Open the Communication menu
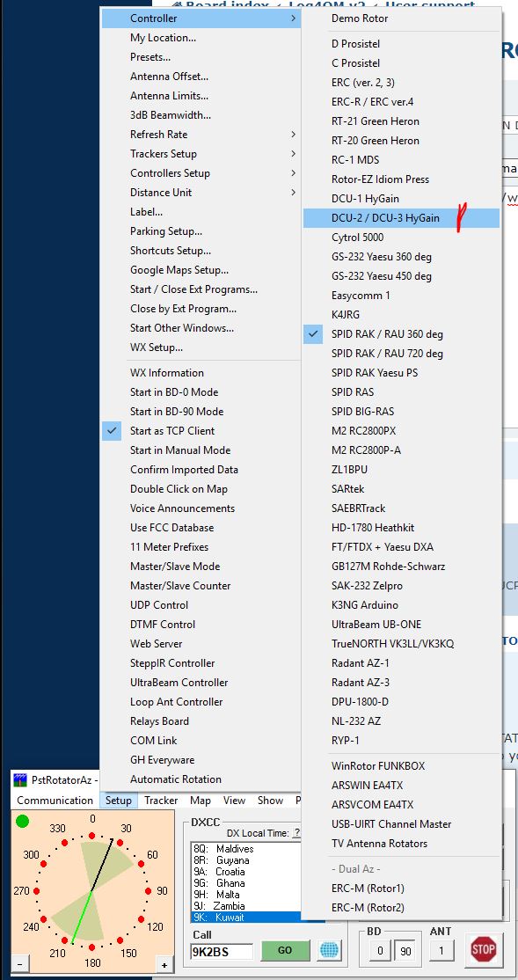The width and height of the screenshot is (518, 980). (x=55, y=800)
